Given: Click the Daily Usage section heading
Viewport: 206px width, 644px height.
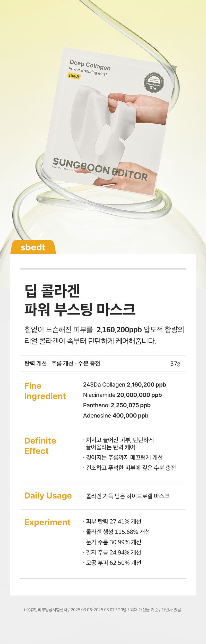Looking at the screenshot, I should (x=48, y=496).
